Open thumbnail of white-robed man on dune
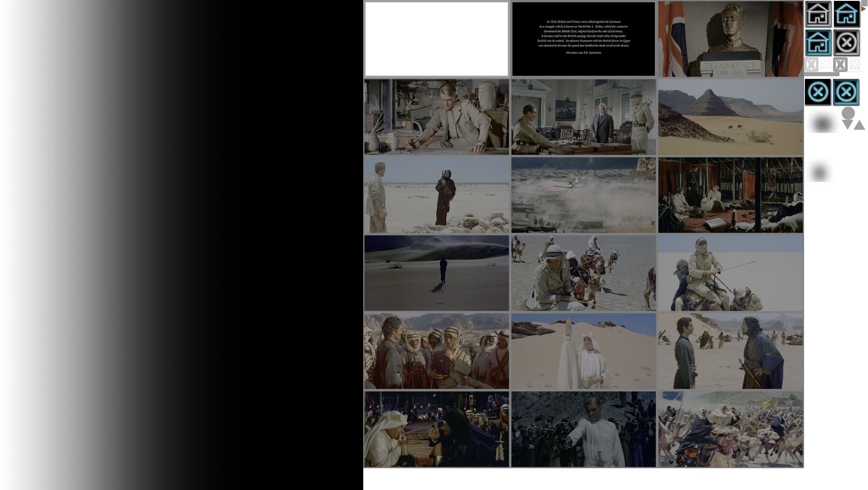 584,351
